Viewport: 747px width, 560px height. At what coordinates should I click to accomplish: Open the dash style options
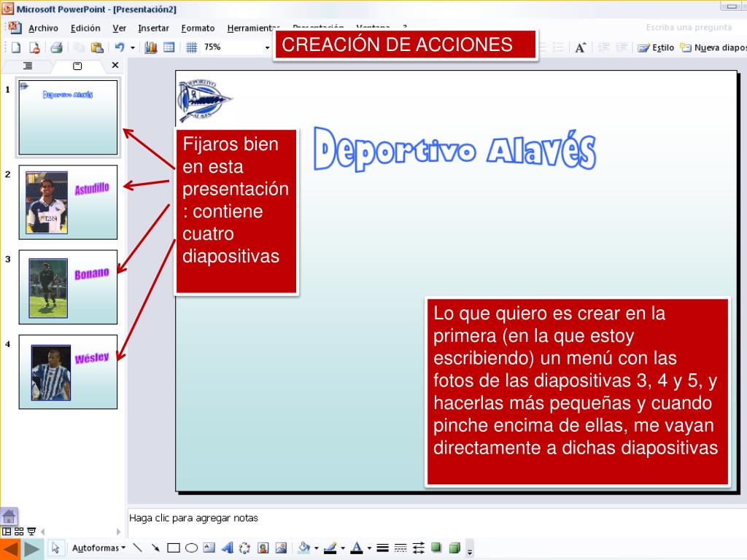pos(400,548)
